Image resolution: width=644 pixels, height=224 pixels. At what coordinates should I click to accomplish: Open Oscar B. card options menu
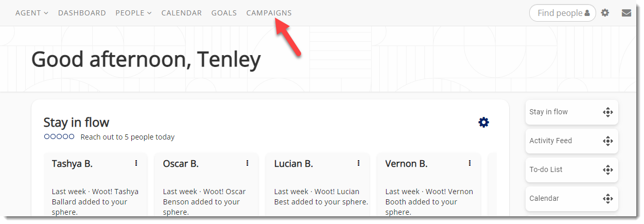[247, 163]
